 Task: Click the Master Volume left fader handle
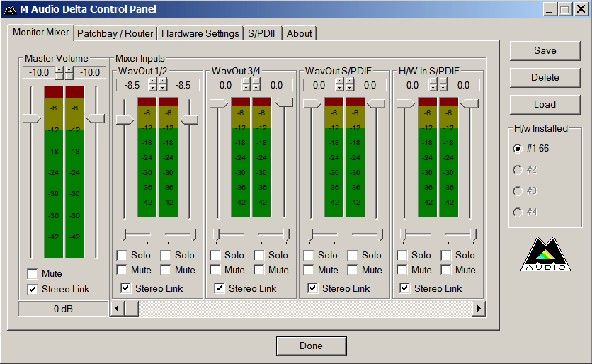31,119
